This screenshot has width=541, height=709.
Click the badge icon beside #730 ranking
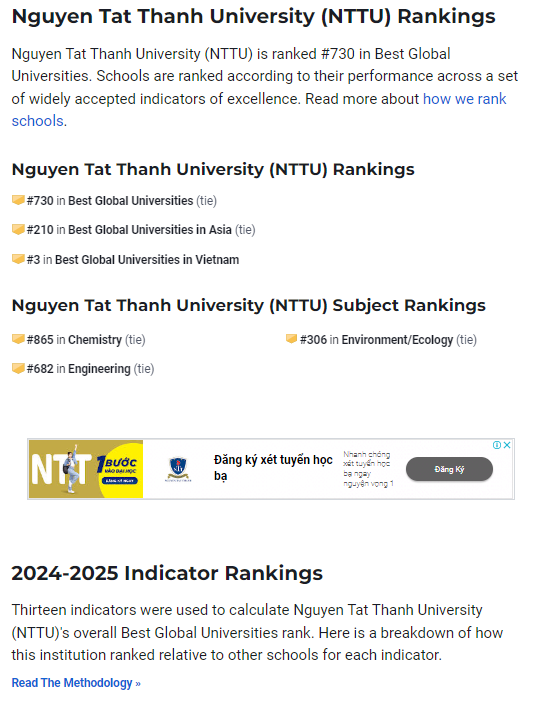[x=18, y=200]
